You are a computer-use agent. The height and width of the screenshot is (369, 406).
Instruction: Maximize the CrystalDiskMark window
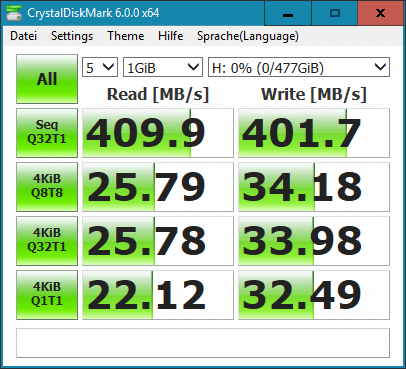(x=335, y=13)
